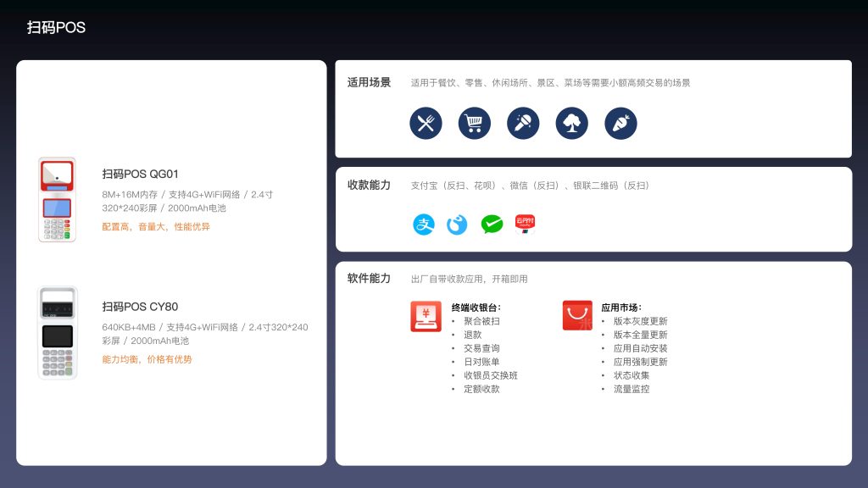Click the 日对账单 list item

tap(481, 362)
